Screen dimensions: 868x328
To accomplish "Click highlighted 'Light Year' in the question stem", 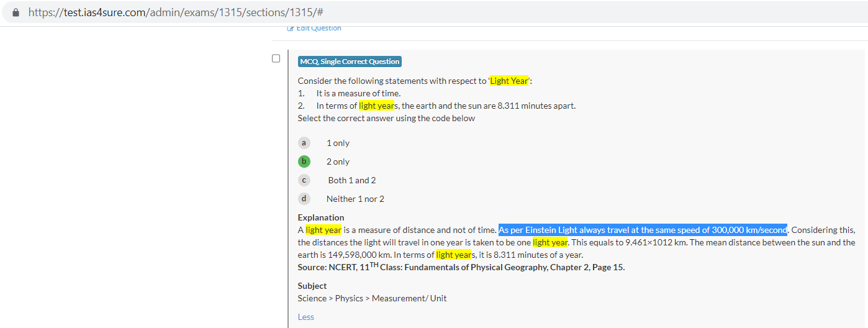I will click(x=509, y=81).
